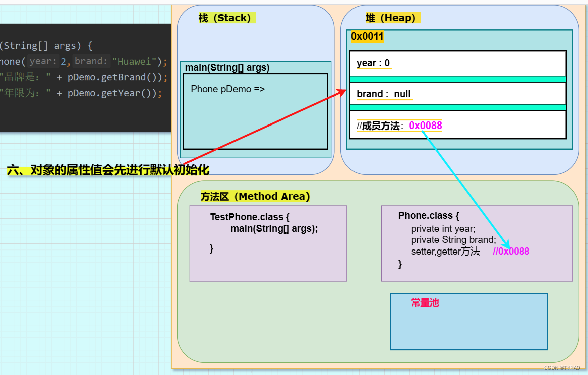
Task: Click the 'Phone pDemo =>' variable text
Action: [227, 89]
